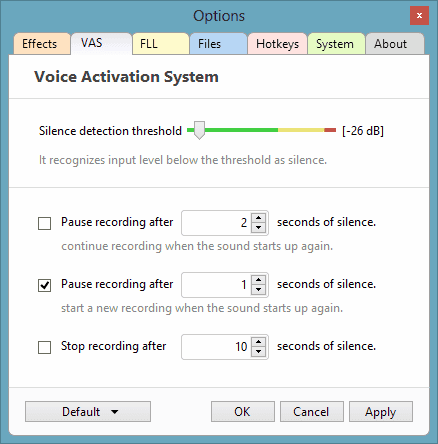The height and width of the screenshot is (444, 438).
Task: Click the OK button
Action: [x=243, y=412]
